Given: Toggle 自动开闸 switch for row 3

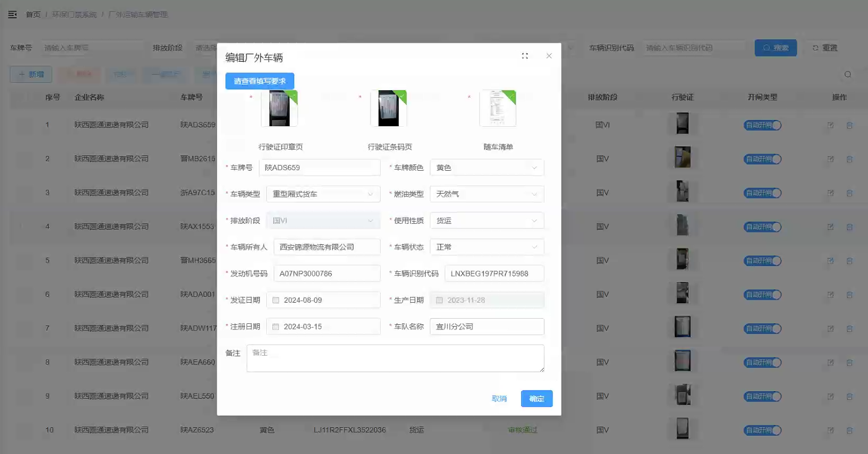Looking at the screenshot, I should [x=763, y=193].
